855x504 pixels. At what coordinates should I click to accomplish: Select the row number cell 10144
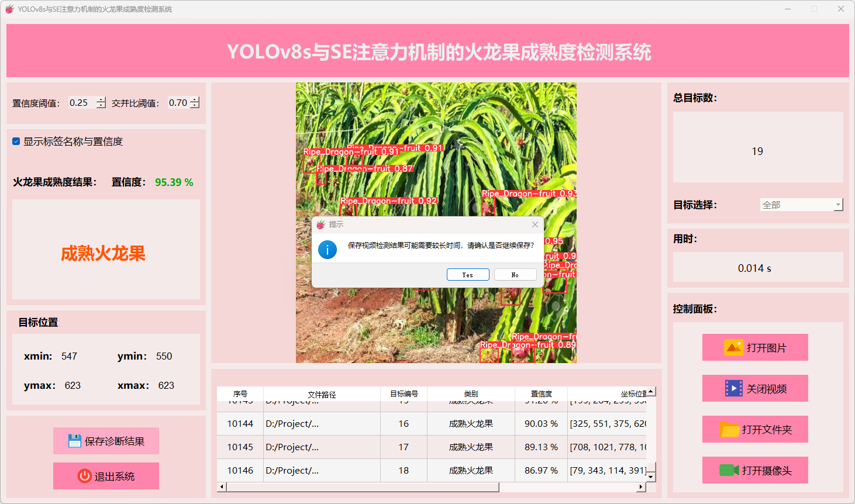240,423
